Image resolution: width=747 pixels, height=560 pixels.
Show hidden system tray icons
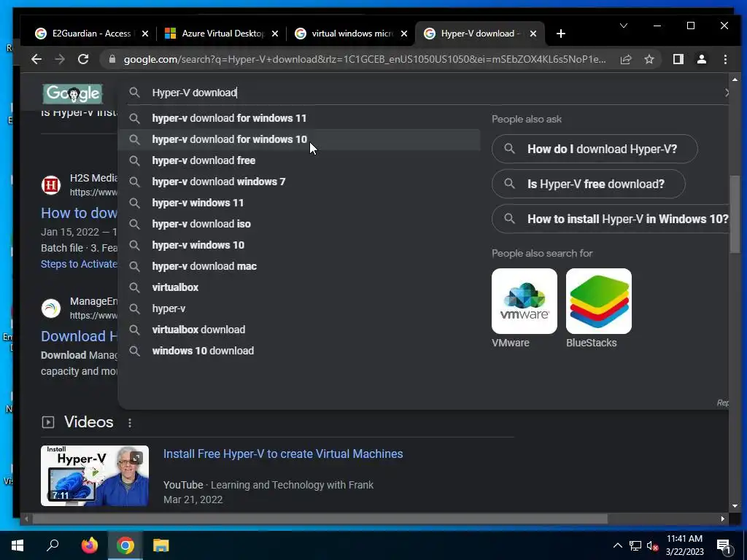point(617,545)
